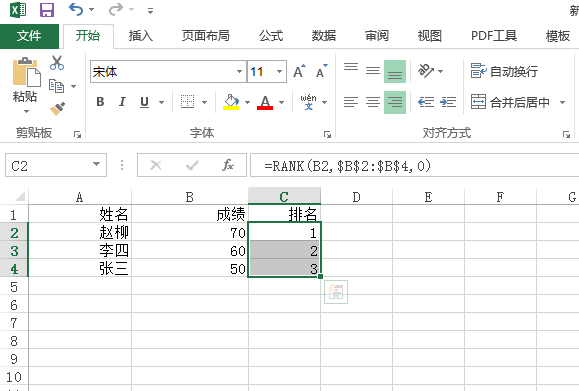
Task: Expand the 粘贴 options arrow
Action: pos(26,111)
